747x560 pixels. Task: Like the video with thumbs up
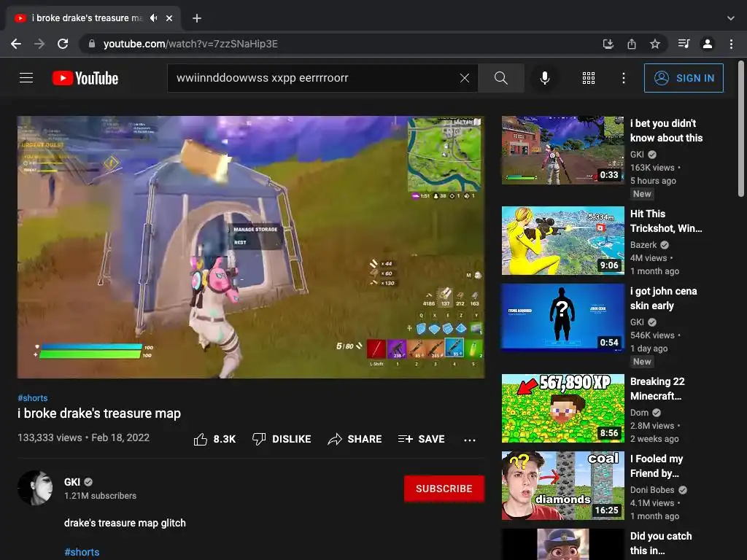(214, 439)
